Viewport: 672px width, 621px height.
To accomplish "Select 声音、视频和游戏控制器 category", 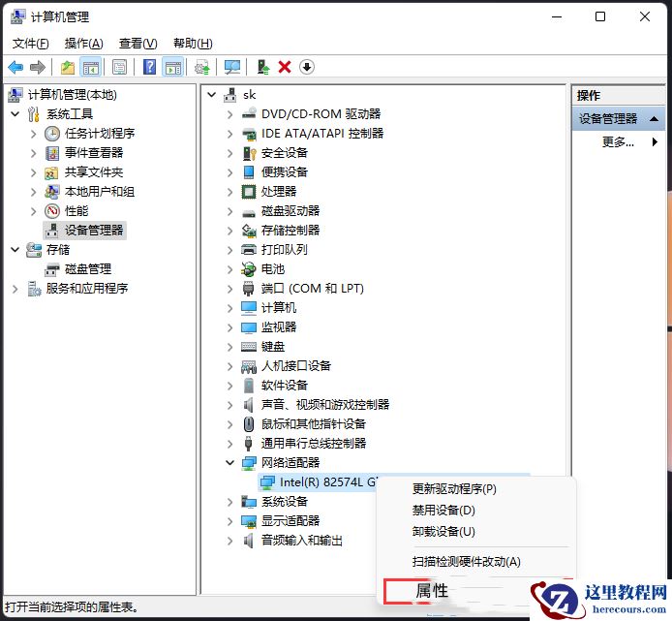I will click(325, 405).
